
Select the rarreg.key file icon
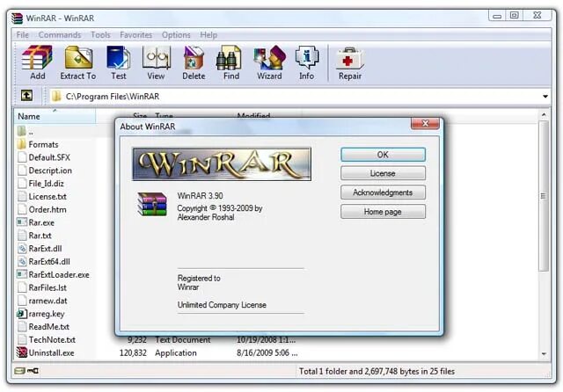click(22, 314)
